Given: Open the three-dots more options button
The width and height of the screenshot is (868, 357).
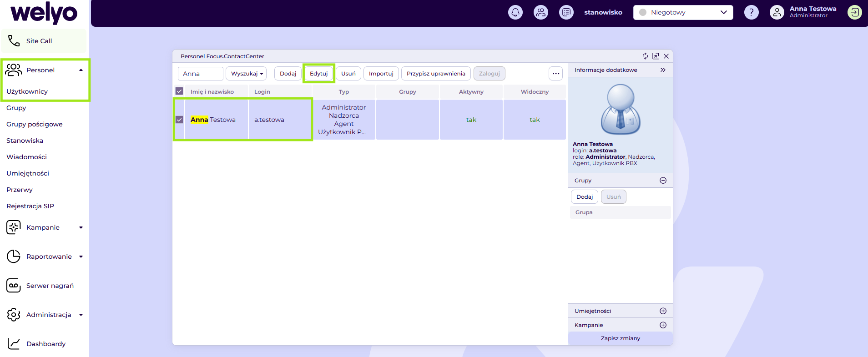Looking at the screenshot, I should click(x=556, y=74).
